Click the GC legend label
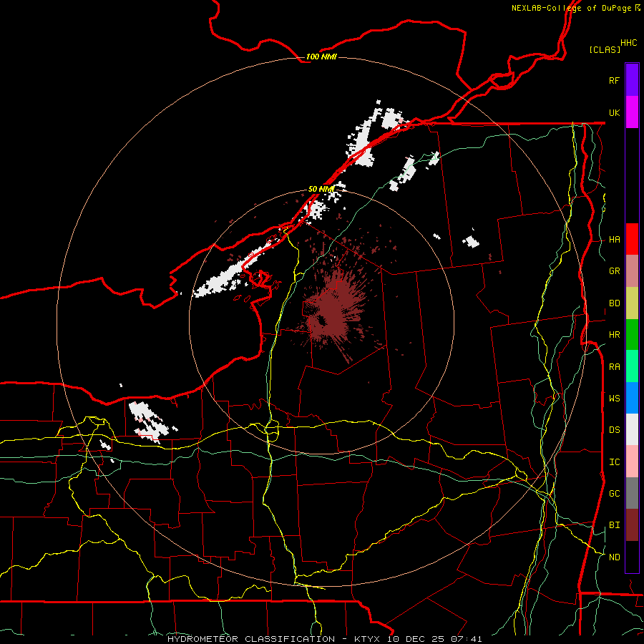The image size is (644, 644). tap(615, 494)
